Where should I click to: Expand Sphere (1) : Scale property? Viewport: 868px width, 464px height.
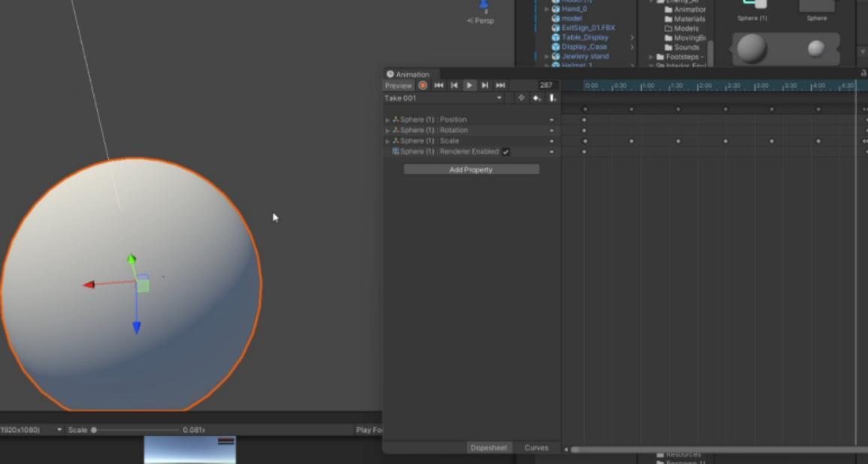coord(387,140)
